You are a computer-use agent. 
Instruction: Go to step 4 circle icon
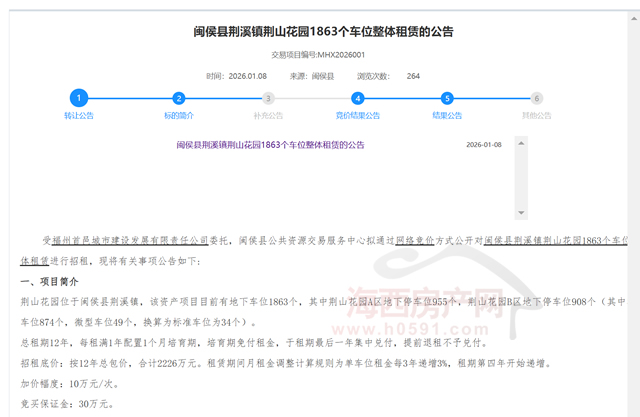(x=357, y=98)
